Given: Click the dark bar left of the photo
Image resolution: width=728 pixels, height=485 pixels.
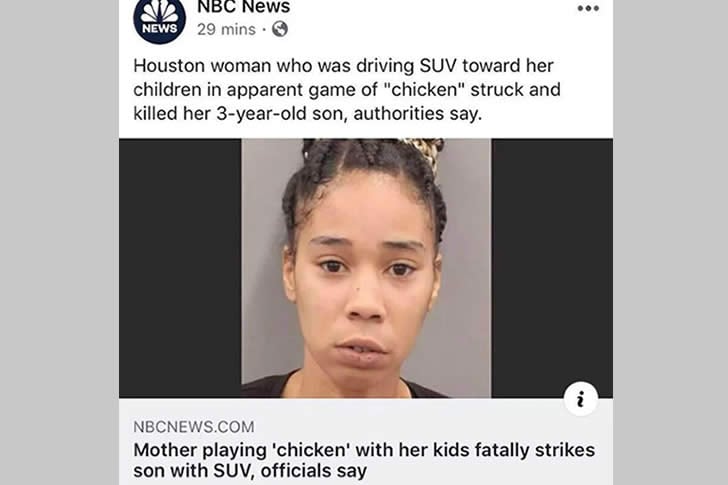Looking at the screenshot, I should click(180, 268).
